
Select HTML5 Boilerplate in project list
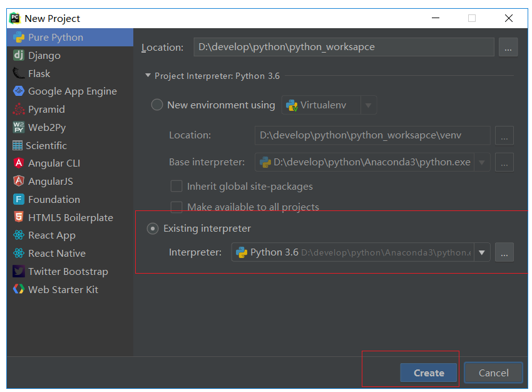(x=70, y=217)
